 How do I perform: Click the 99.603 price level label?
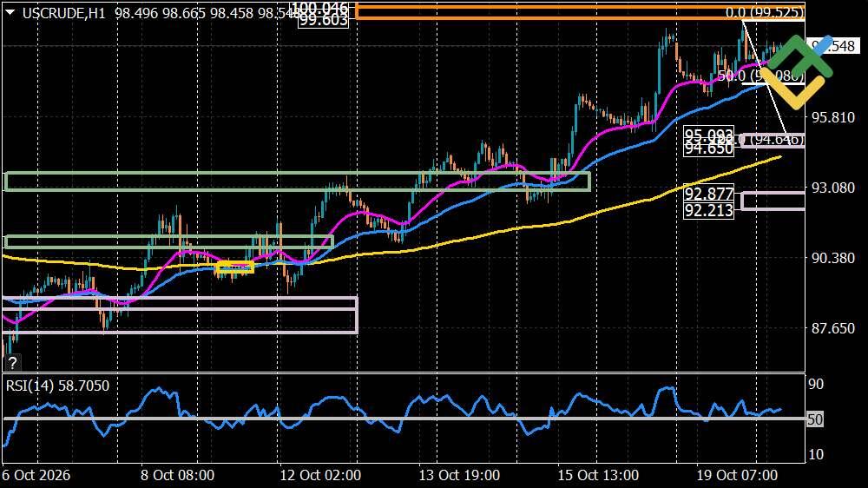point(323,21)
